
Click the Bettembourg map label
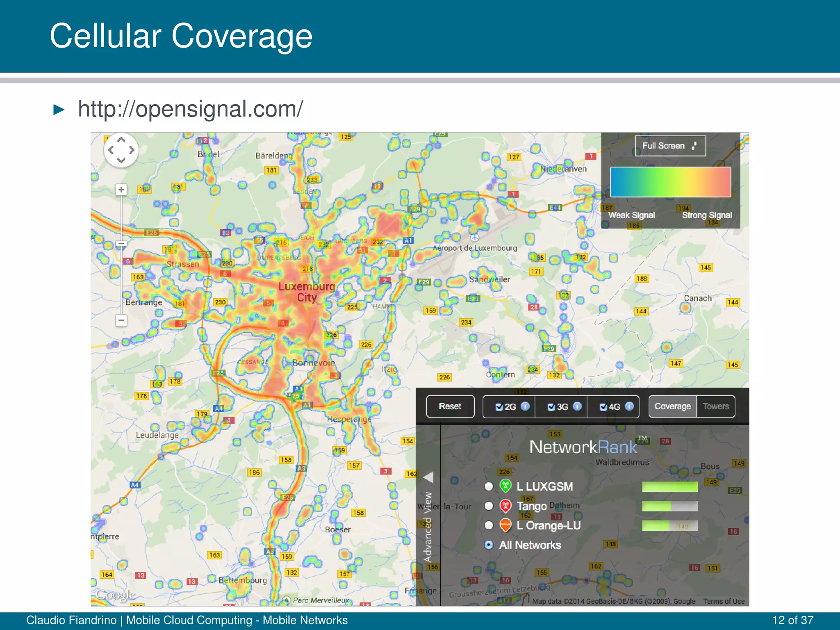(242, 580)
